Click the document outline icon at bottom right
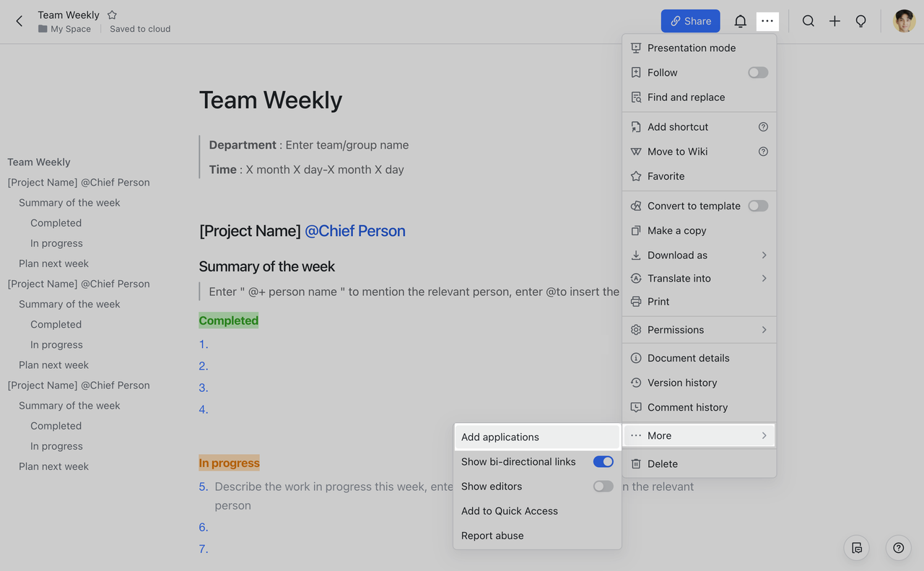Image resolution: width=924 pixels, height=571 pixels. tap(857, 548)
